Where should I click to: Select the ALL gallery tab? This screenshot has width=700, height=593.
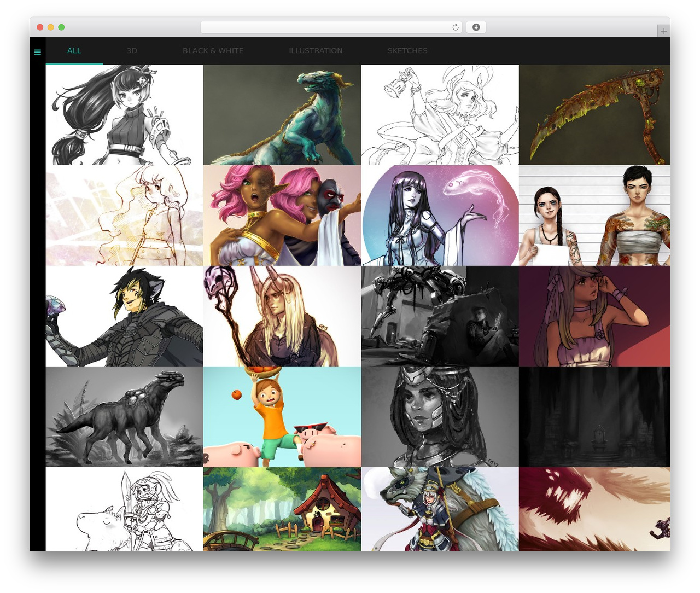click(74, 51)
